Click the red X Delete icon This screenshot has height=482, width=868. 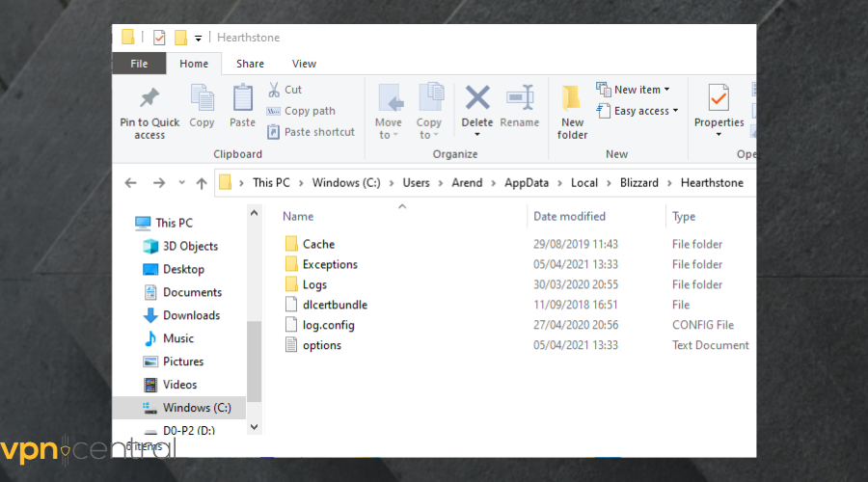click(477, 98)
